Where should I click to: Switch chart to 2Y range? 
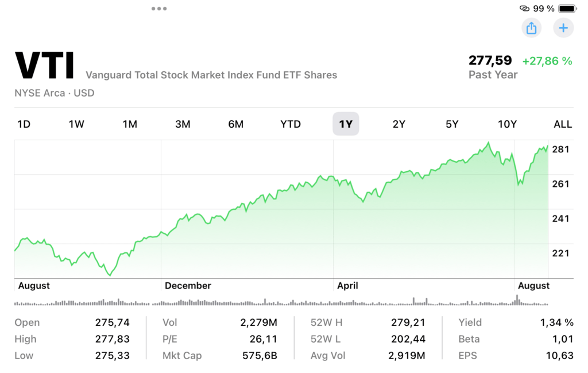pyautogui.click(x=399, y=124)
